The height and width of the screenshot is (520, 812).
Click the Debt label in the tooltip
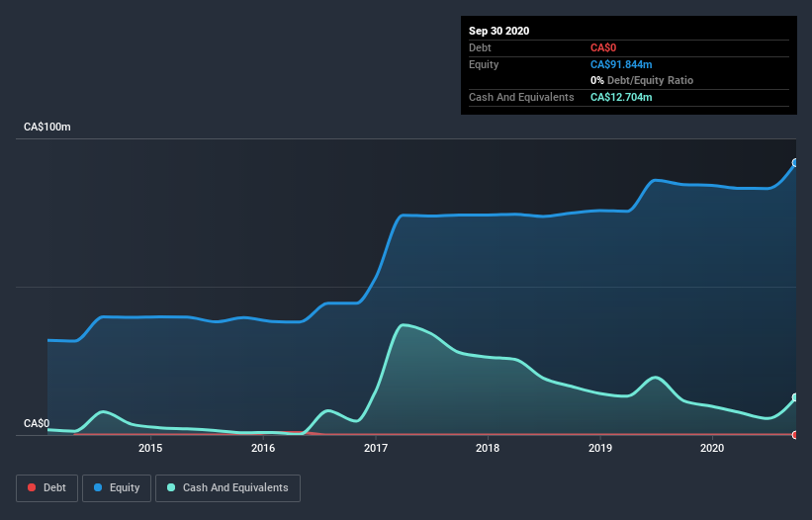(x=480, y=47)
